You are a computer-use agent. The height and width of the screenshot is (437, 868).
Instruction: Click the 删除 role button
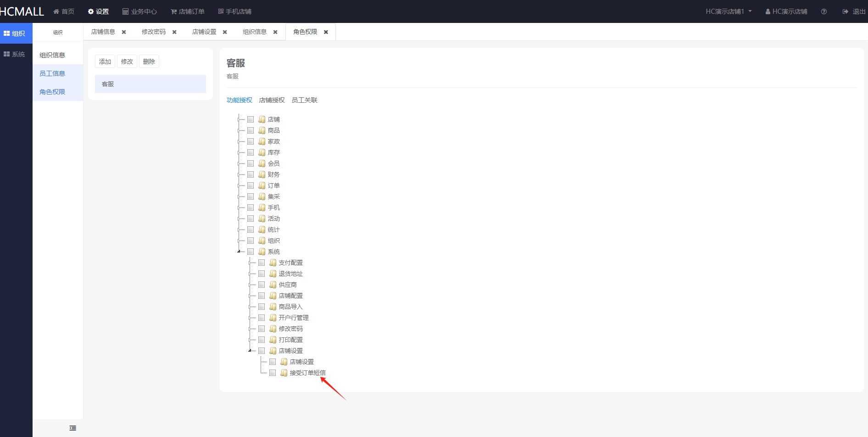point(149,62)
